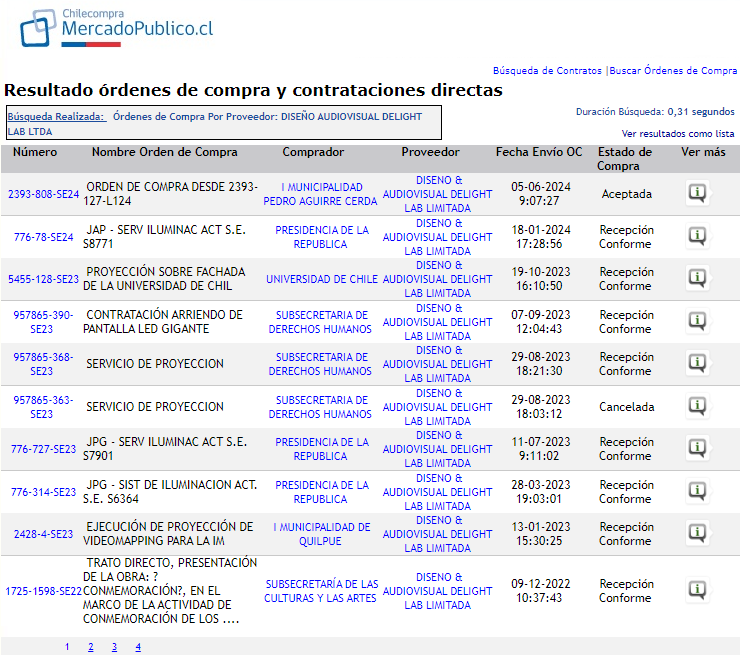The width and height of the screenshot is (740, 655).
Task: Open order number 957865-363-SE23
Action: pyautogui.click(x=43, y=407)
